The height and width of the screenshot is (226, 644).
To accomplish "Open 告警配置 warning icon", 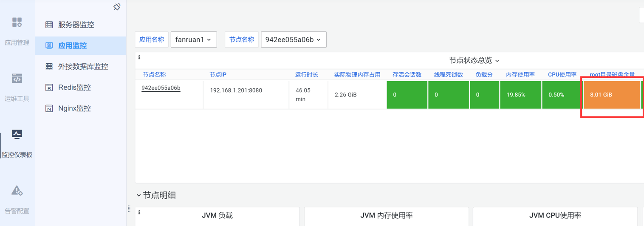I will [17, 191].
